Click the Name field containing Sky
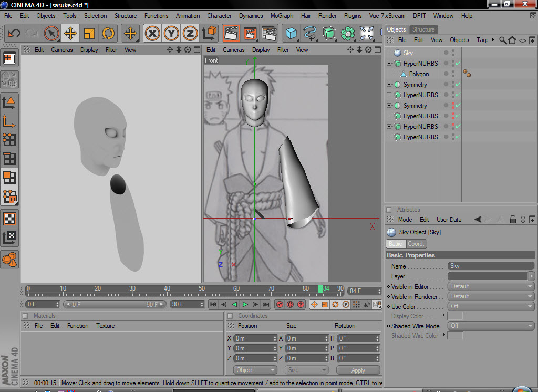538x392 pixels. point(491,266)
